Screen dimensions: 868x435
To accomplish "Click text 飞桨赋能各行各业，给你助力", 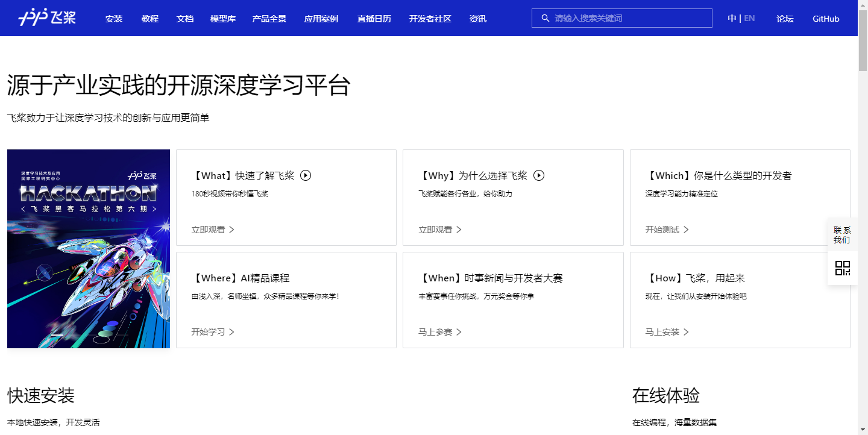I will (465, 194).
